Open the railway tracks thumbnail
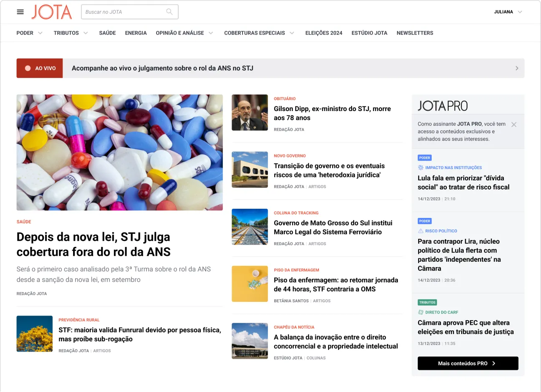541x392 pixels. tap(250, 227)
